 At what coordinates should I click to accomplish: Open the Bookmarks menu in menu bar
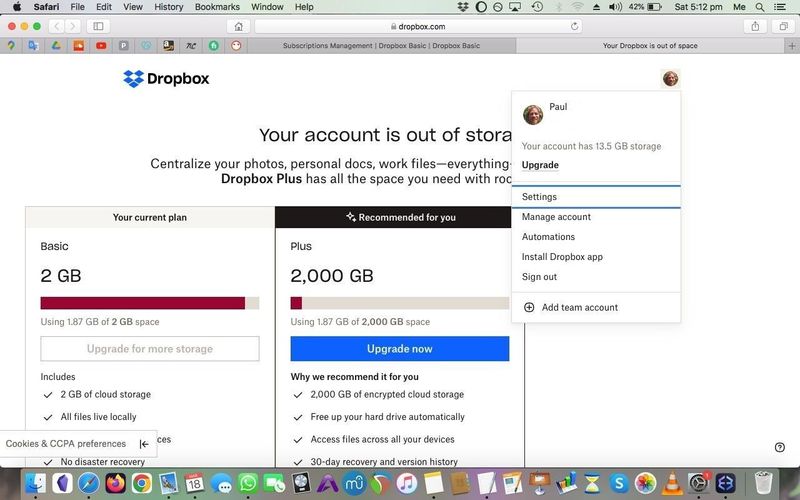tap(217, 7)
